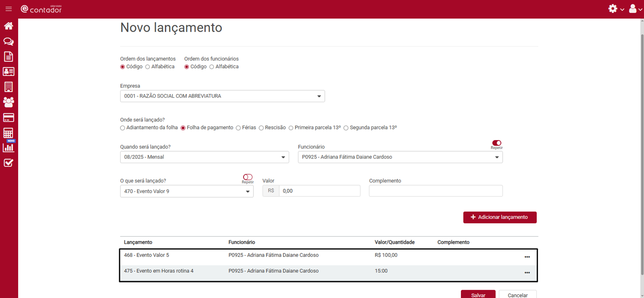Click the checklist icon in the sidebar
The width and height of the screenshot is (644, 298).
click(8, 163)
